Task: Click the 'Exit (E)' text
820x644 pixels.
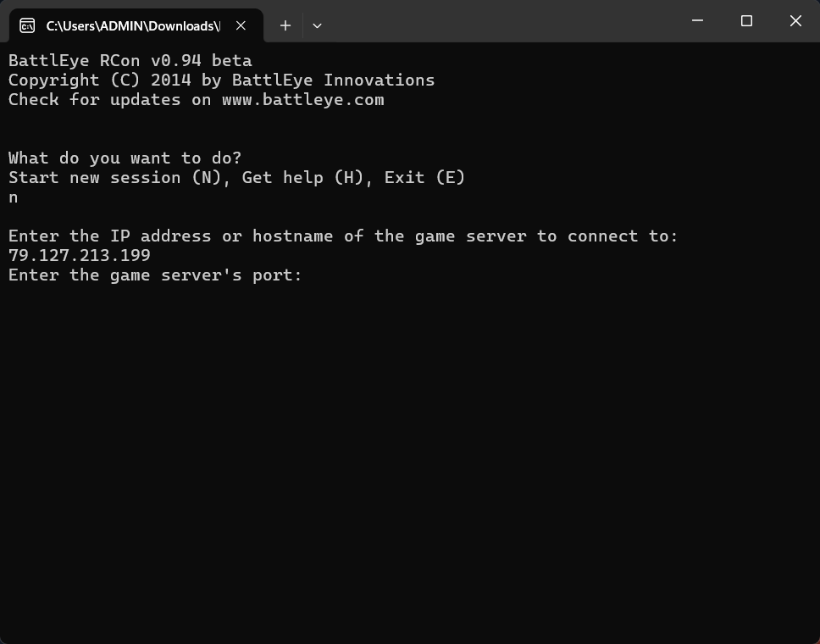Action: (424, 177)
